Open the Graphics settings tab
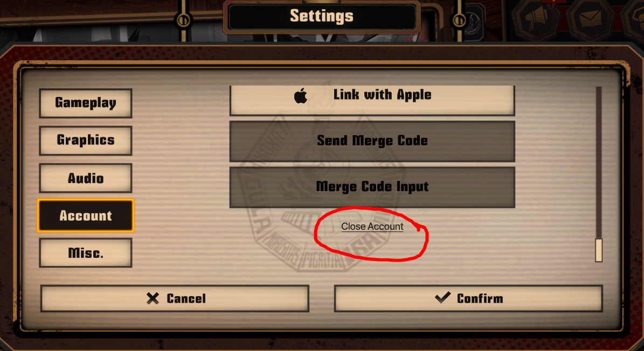This screenshot has width=644, height=351. coord(86,140)
